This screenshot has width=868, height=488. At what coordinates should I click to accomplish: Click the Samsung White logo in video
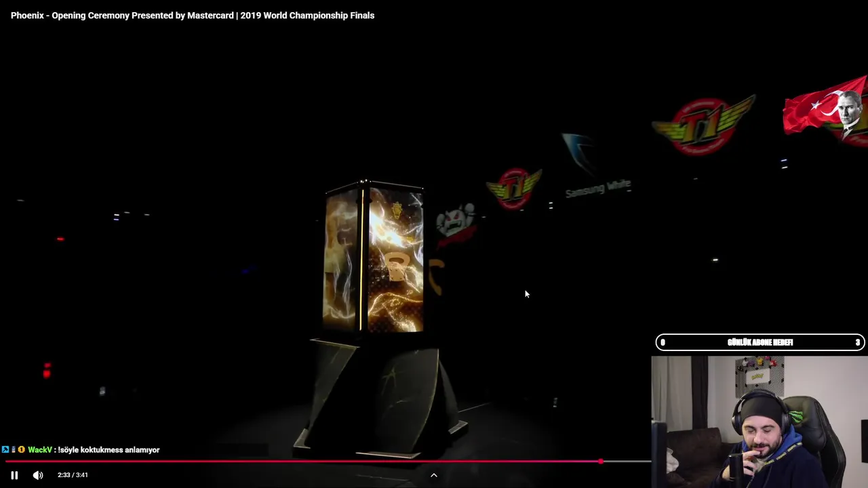click(x=595, y=167)
